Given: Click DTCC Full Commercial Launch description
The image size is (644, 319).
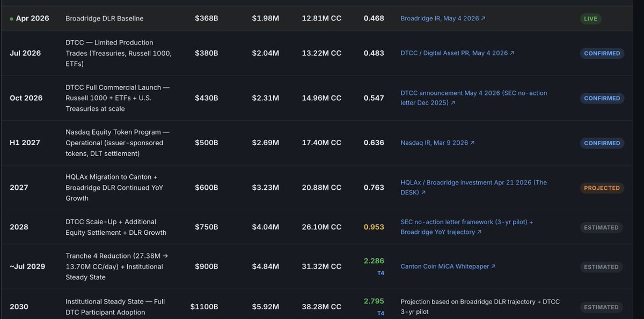Looking at the screenshot, I should [118, 98].
